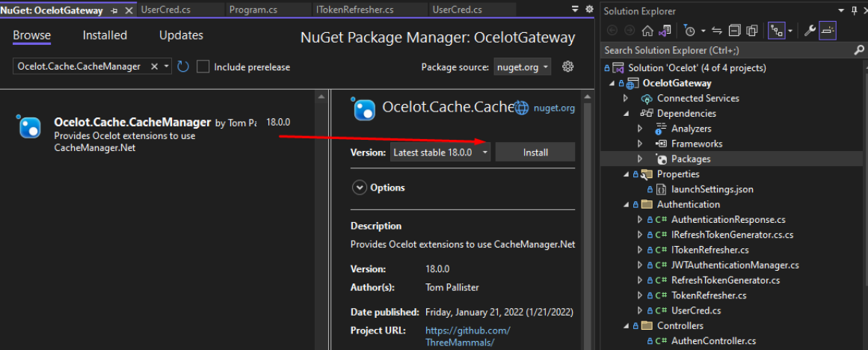The width and height of the screenshot is (868, 350).
Task: Open NuGet package source settings gear
Action: coord(567,67)
